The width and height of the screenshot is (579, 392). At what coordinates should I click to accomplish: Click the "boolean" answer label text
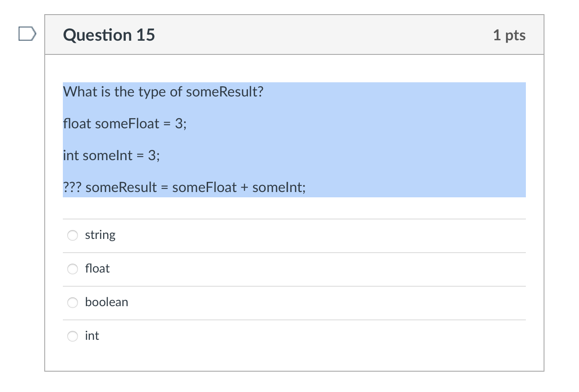[x=107, y=302]
